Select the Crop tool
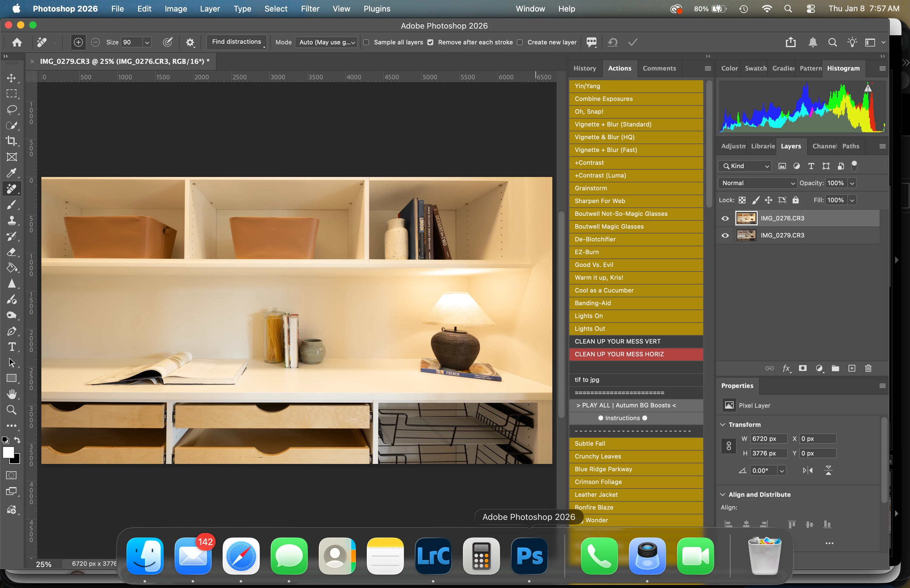This screenshot has height=588, width=910. (12, 141)
